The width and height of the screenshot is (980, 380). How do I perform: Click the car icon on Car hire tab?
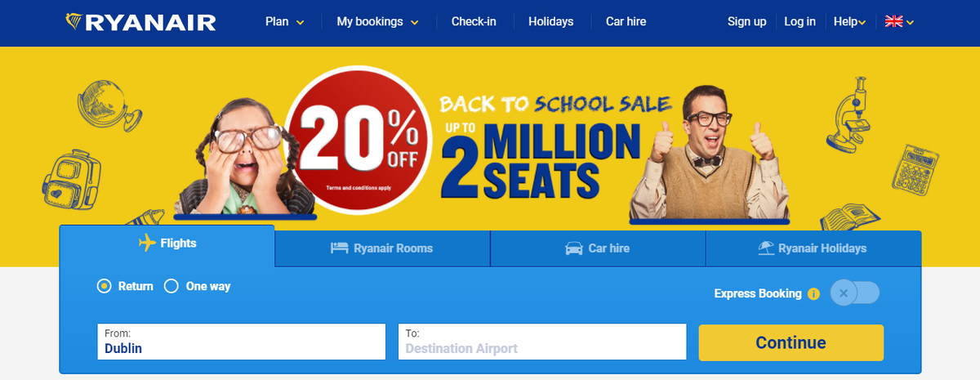click(574, 248)
